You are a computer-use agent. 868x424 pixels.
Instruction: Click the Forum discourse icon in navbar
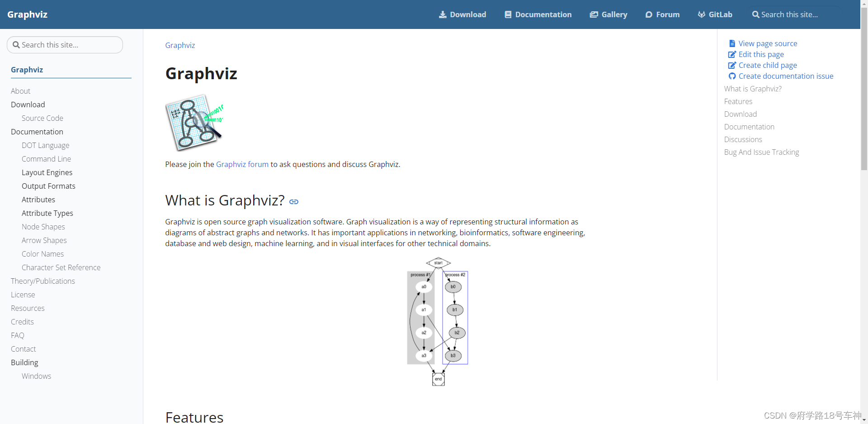click(x=649, y=14)
